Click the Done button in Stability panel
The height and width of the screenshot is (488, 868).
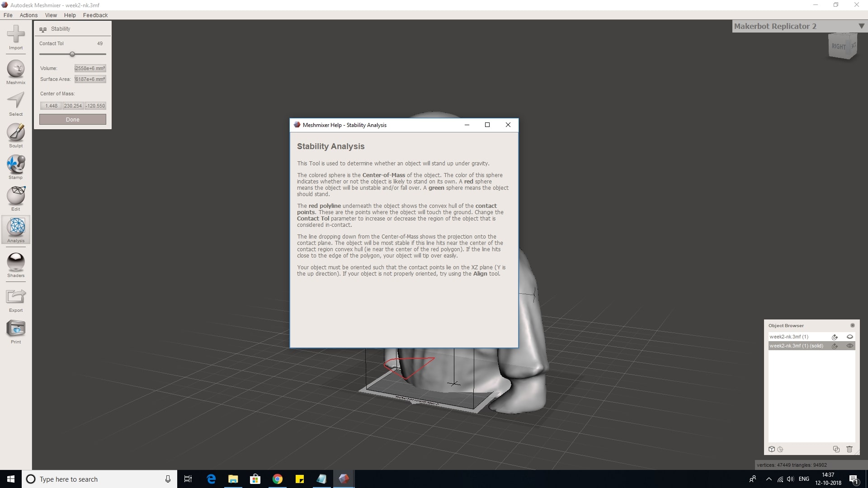(x=73, y=120)
